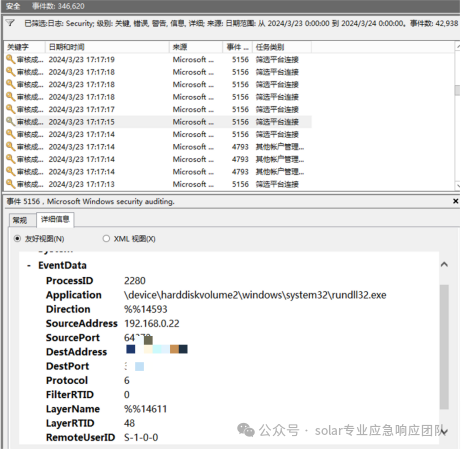
Task: Click the details scroll down arrow
Action: click(444, 432)
